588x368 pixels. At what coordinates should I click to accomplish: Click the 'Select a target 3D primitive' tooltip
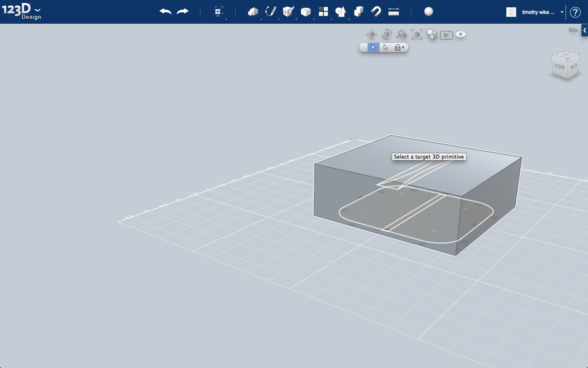point(429,157)
